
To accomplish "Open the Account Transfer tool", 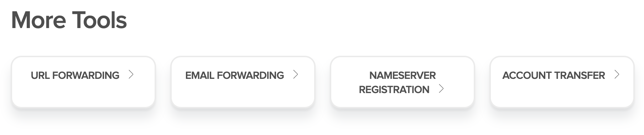I will click(562, 82).
